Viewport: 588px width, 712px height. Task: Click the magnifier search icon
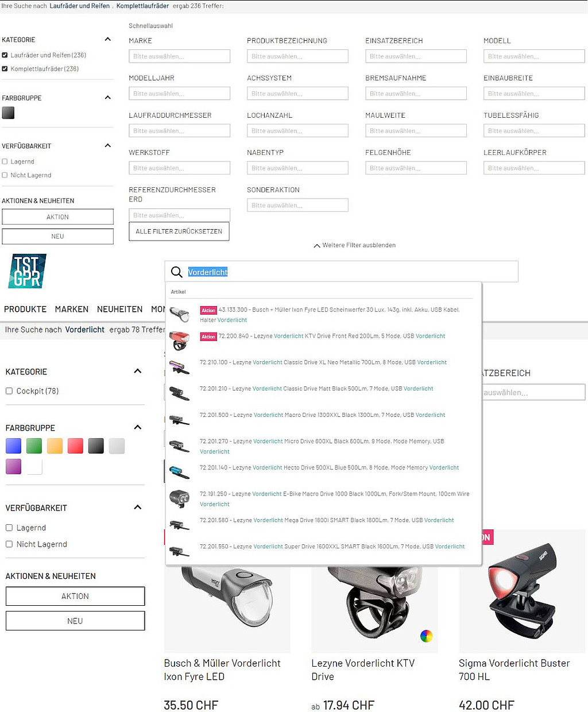tap(177, 272)
